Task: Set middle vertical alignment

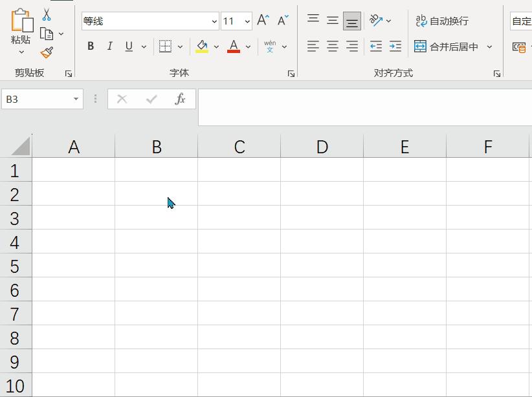Action: coord(333,21)
